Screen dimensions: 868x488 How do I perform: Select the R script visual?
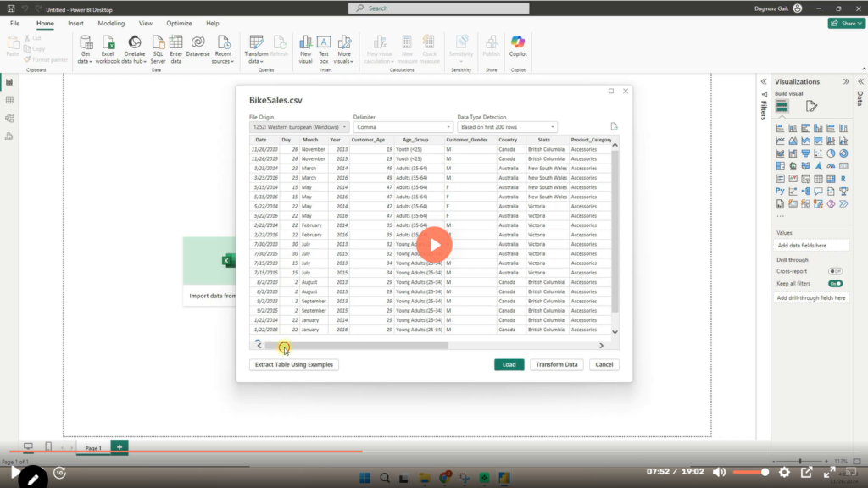(843, 179)
